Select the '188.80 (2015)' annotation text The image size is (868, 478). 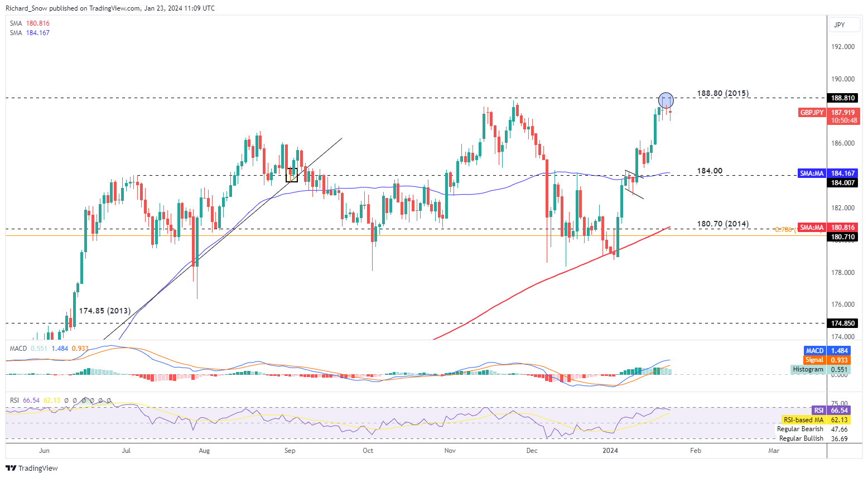coord(723,94)
